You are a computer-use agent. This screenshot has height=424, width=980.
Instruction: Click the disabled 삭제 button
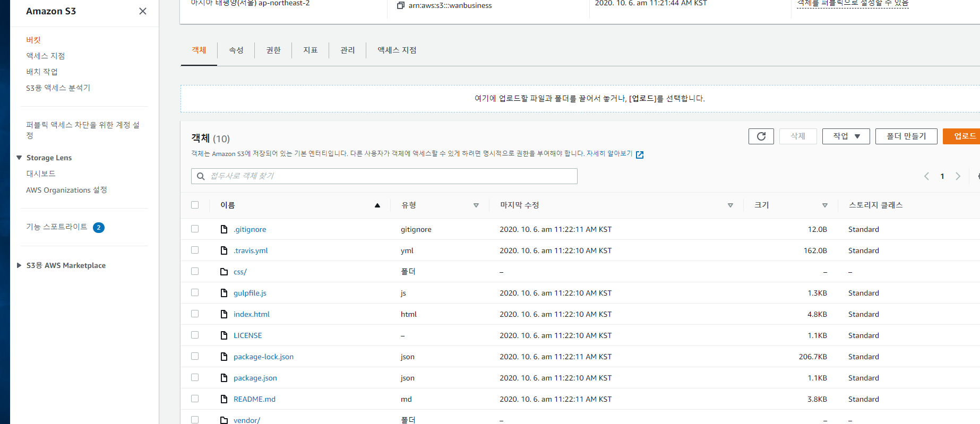click(x=798, y=136)
